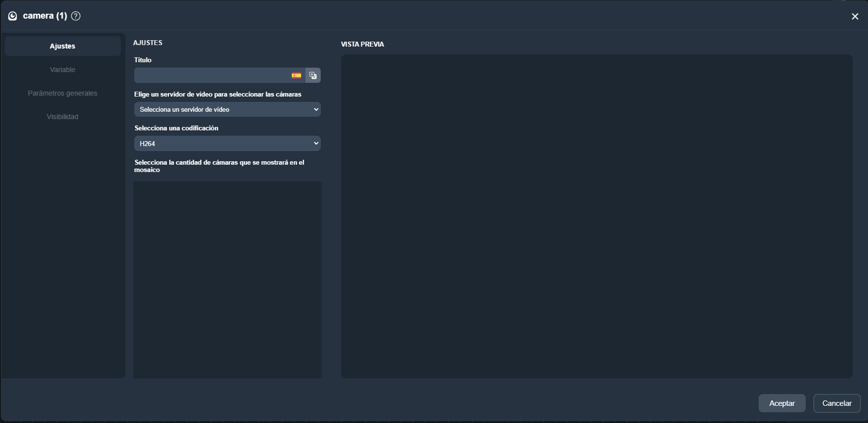Click inside the Vista previa preview area

point(596,216)
